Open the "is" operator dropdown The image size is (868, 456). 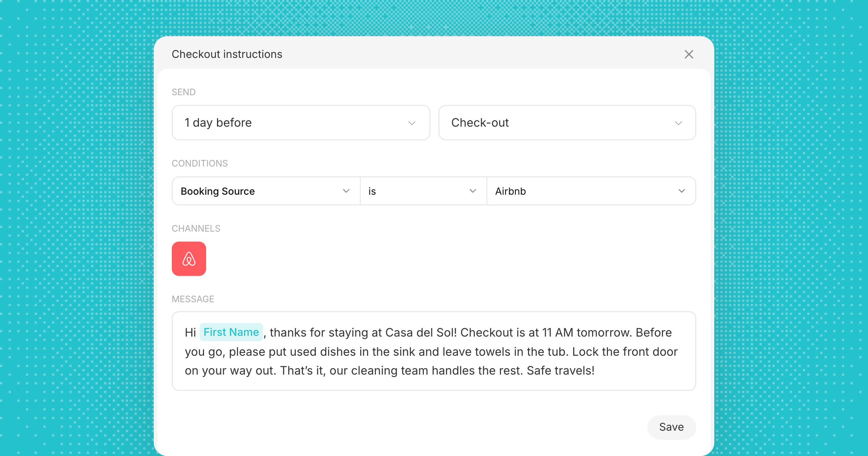coord(424,191)
